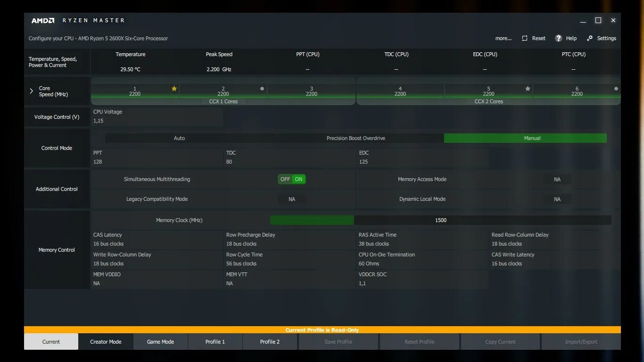Click the TDC value 80
This screenshot has height=362, width=644.
(x=229, y=162)
